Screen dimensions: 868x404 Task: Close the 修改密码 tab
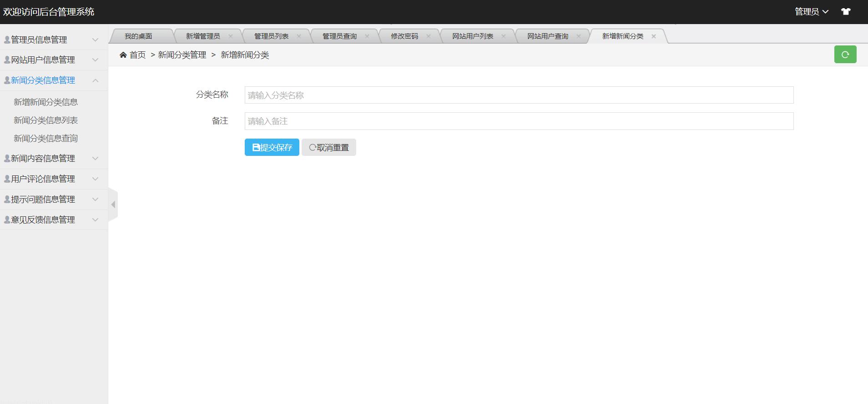click(428, 36)
